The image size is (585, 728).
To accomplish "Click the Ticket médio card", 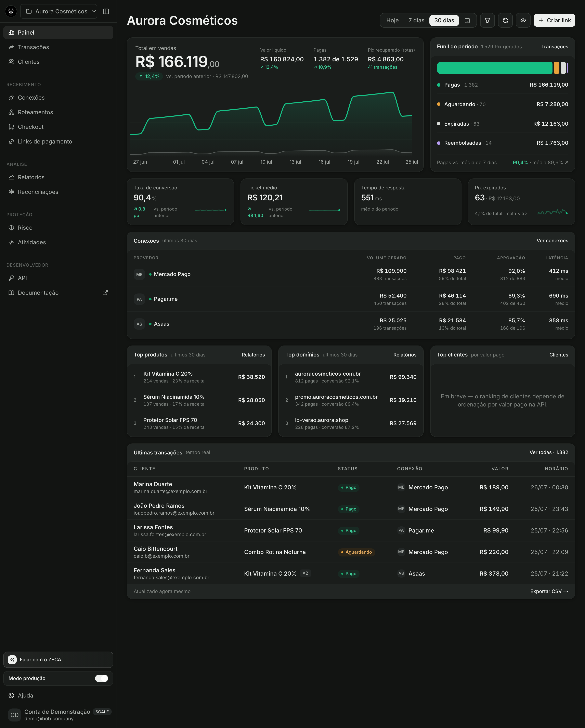I will (294, 202).
